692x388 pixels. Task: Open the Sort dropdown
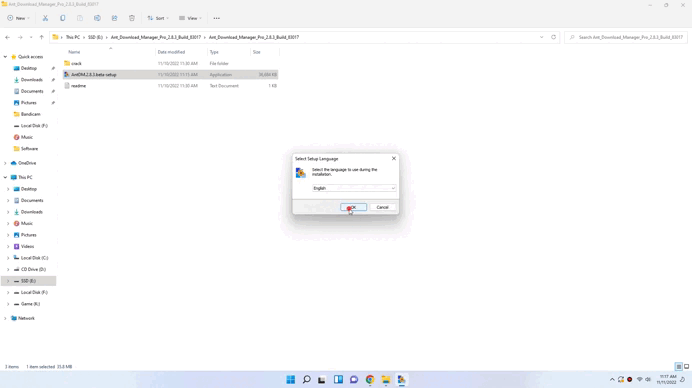click(158, 18)
